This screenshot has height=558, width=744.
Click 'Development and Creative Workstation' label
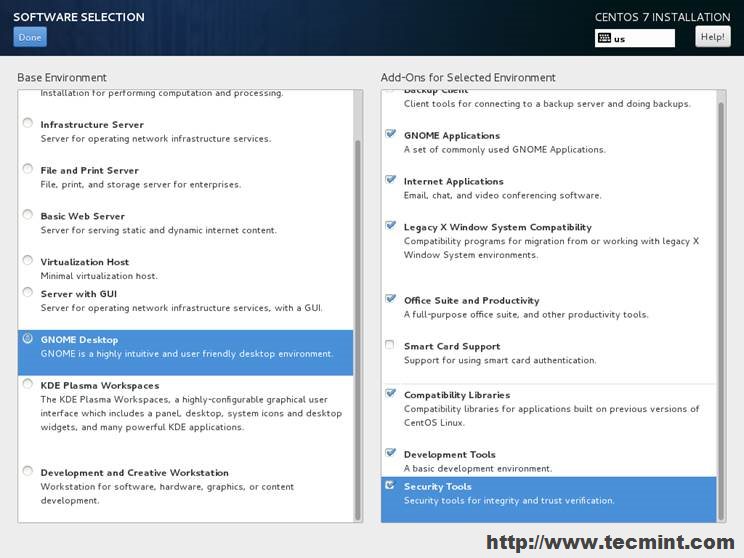[x=134, y=473]
